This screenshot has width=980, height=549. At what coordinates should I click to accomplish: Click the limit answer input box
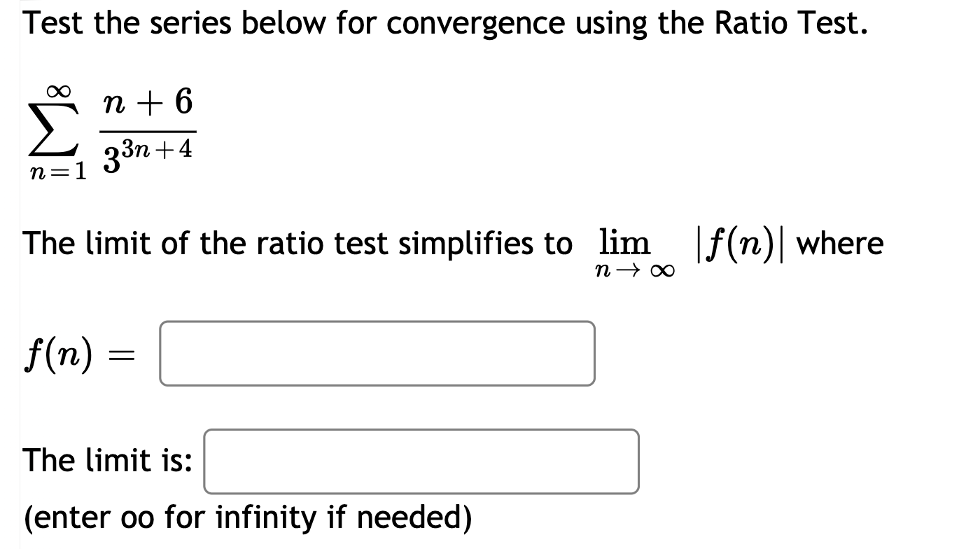(x=420, y=462)
